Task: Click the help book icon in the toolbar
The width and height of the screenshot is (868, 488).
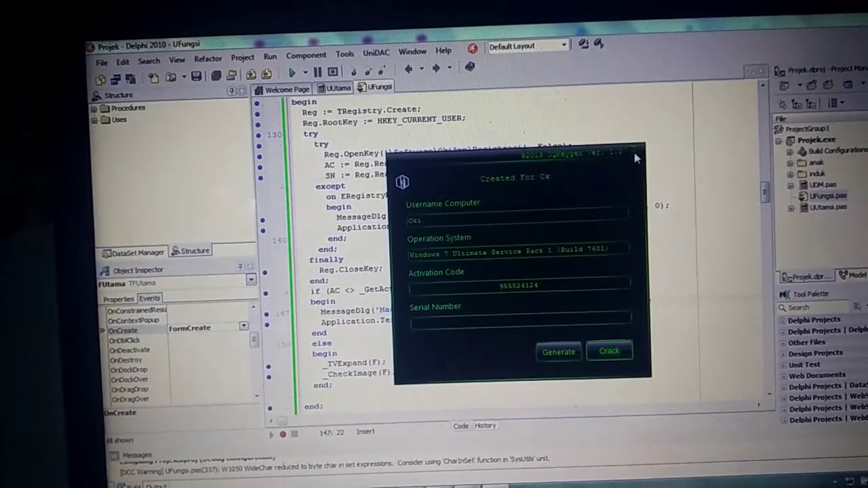Action: pyautogui.click(x=470, y=66)
